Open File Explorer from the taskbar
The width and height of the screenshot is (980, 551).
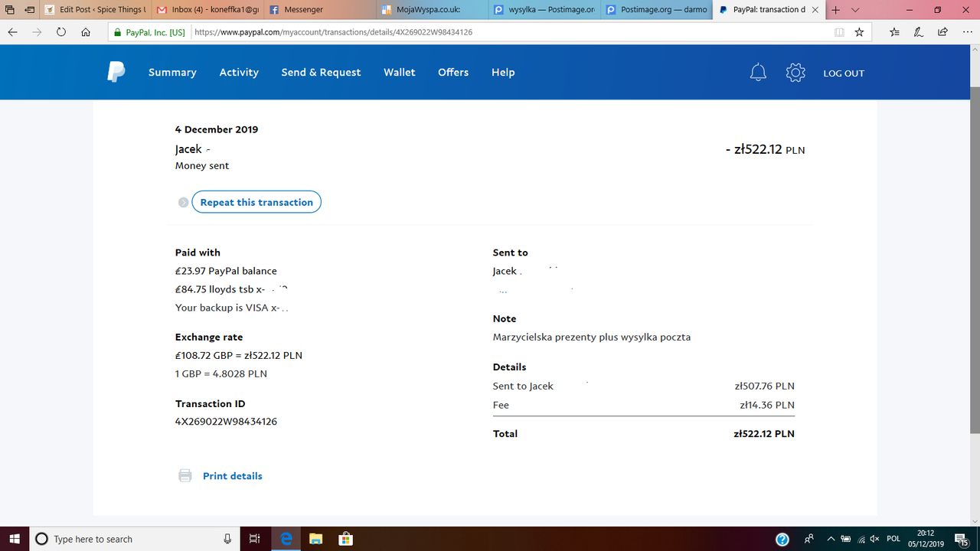click(316, 539)
